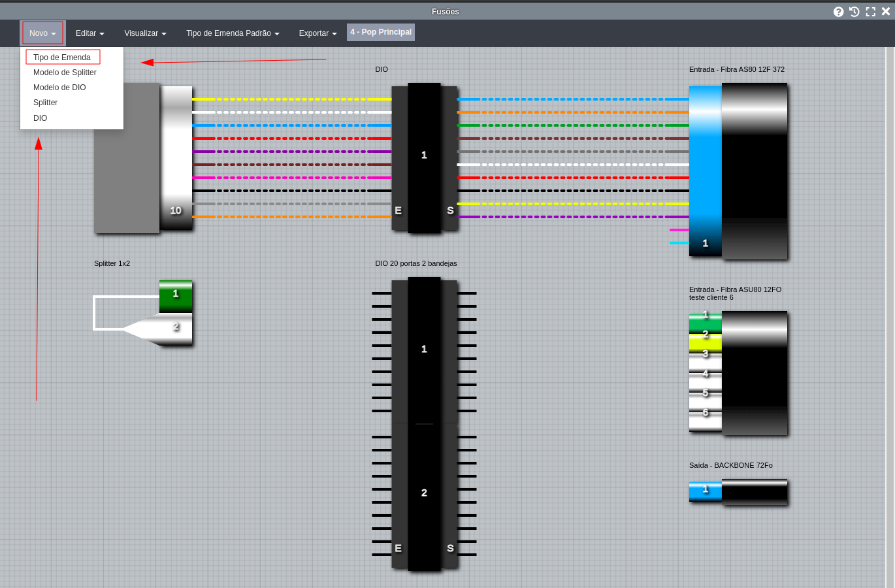Click the Splitter 1x2 label
895x588 pixels.
click(x=112, y=263)
